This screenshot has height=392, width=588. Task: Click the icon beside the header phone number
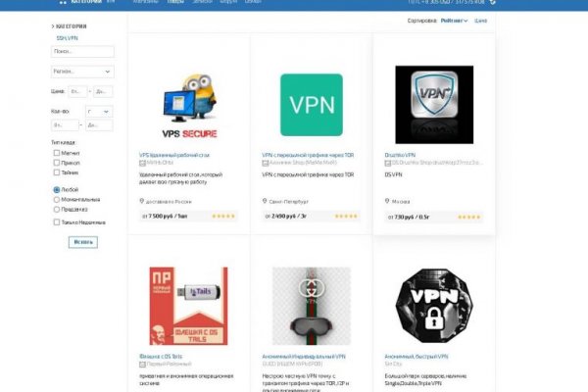pos(492,3)
